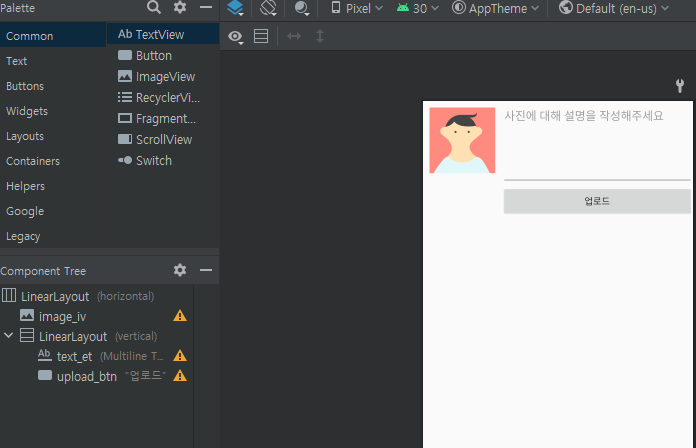Open Component Tree settings gear

(x=180, y=270)
